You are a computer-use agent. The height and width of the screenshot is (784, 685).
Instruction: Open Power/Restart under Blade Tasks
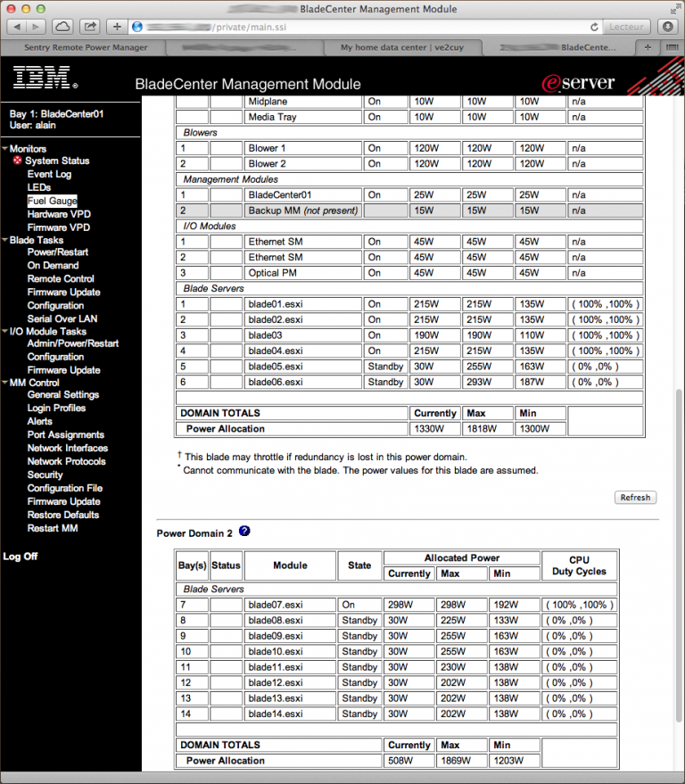click(57, 252)
